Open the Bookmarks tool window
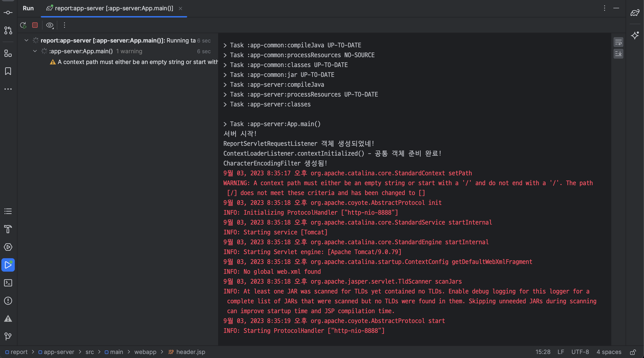Screen dimensions: 644x358 pos(8,71)
